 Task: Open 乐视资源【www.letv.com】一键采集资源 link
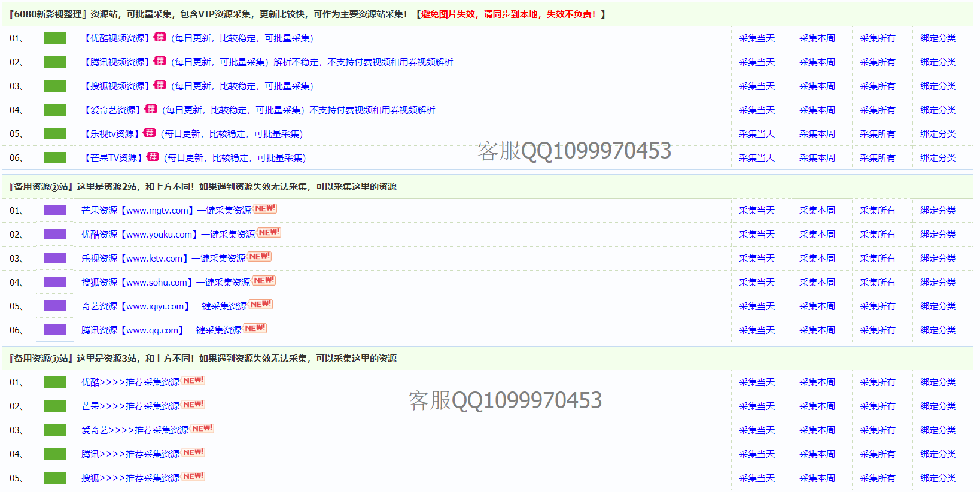(163, 259)
